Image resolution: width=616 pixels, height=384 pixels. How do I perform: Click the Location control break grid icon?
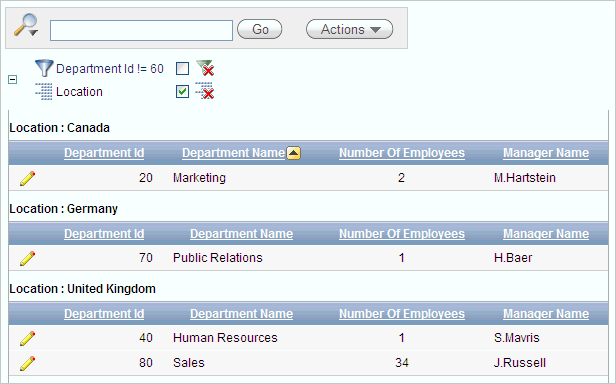[44, 92]
